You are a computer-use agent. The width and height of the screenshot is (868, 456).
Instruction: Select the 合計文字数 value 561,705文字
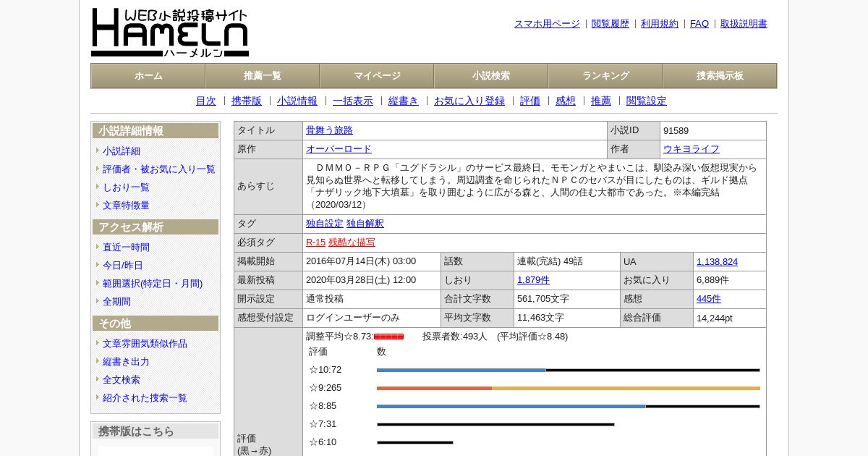[x=543, y=299]
